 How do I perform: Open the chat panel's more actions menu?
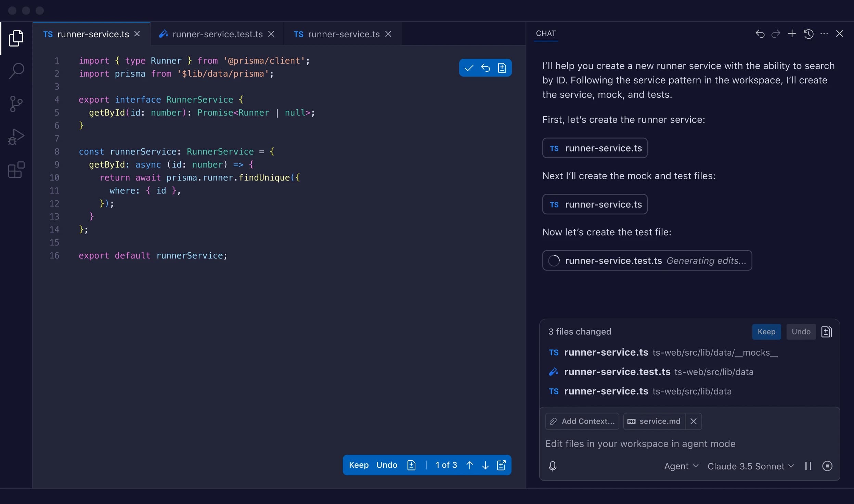(824, 34)
